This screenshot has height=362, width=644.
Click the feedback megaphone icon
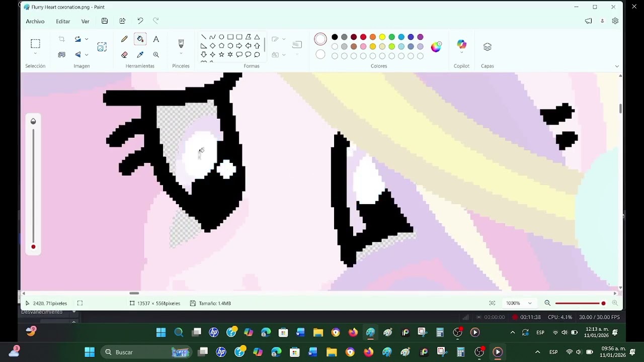coord(588,21)
